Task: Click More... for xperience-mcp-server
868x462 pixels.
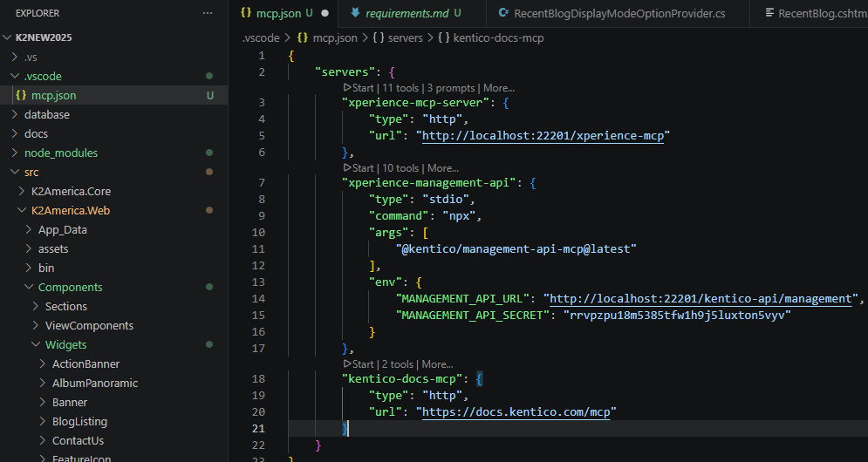Action: pyautogui.click(x=499, y=87)
